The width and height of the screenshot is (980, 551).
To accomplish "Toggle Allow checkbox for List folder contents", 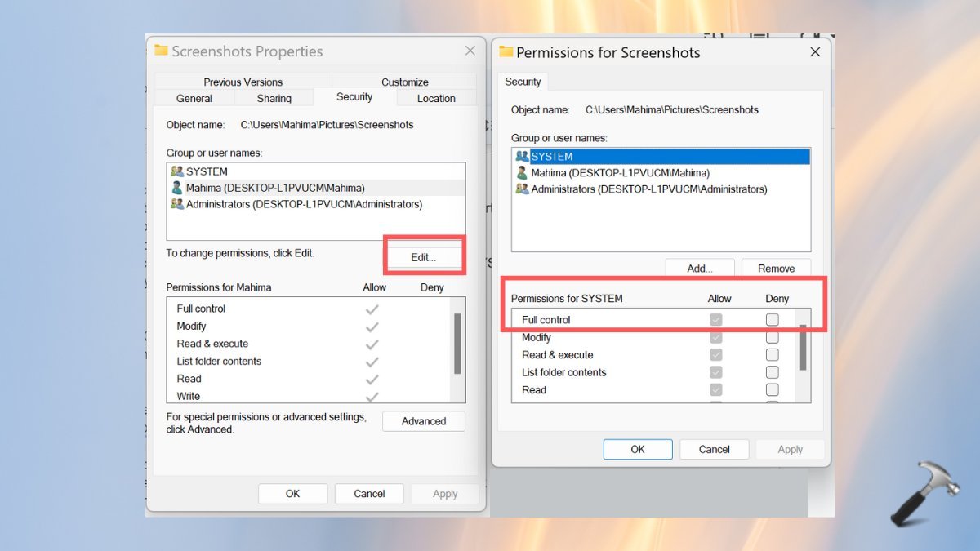I will 716,372.
